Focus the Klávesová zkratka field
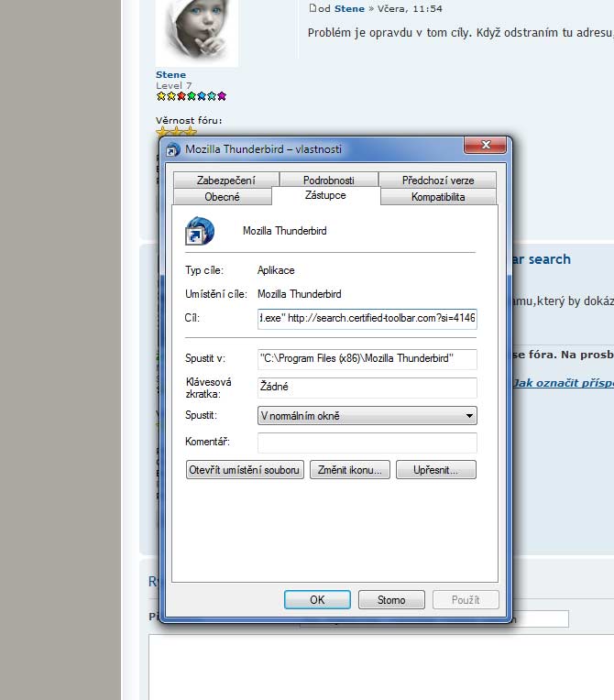Viewport: 614px width, 700px height. [367, 387]
